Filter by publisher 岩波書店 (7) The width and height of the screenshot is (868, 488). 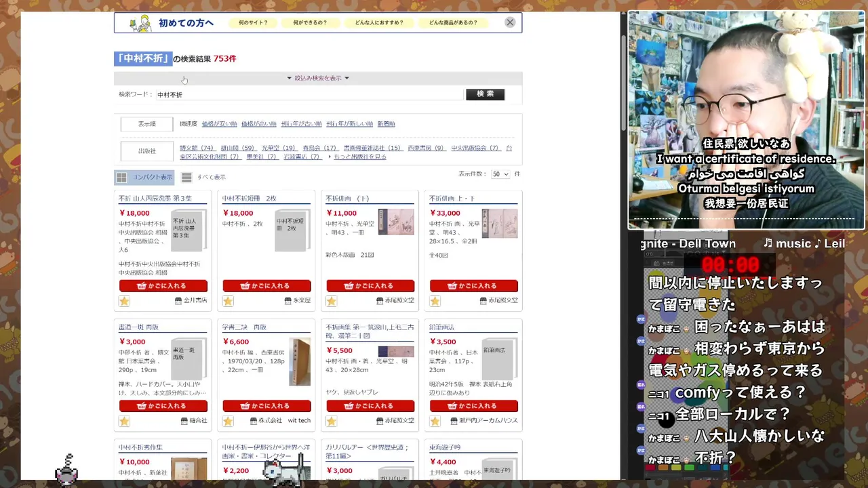coord(302,157)
